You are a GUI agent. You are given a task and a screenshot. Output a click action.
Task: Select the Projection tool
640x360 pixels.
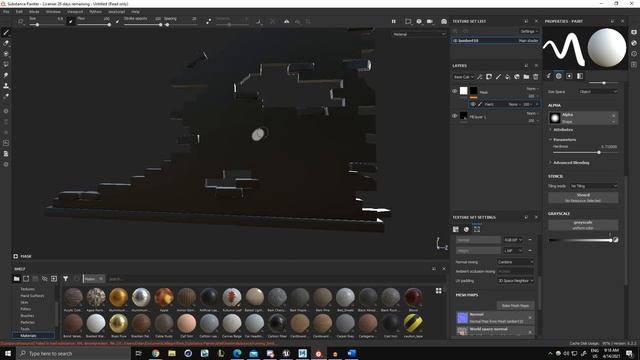coord(6,53)
